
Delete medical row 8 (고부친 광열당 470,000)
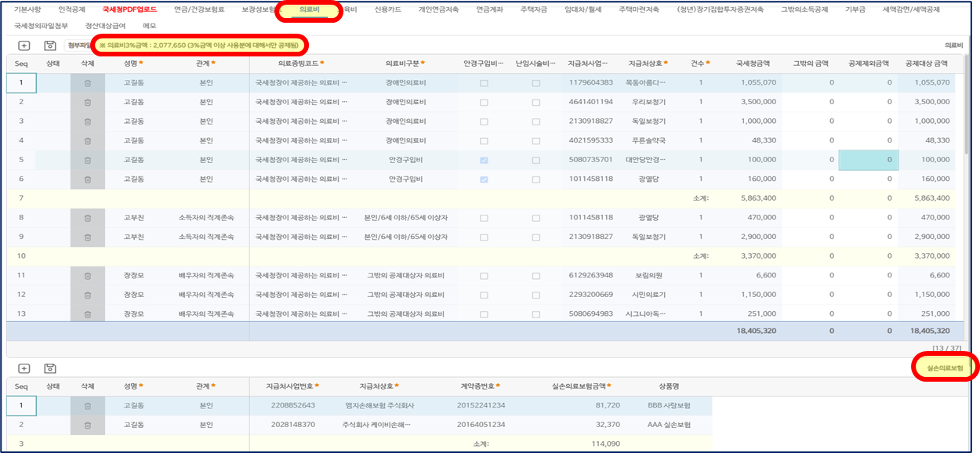tap(88, 217)
